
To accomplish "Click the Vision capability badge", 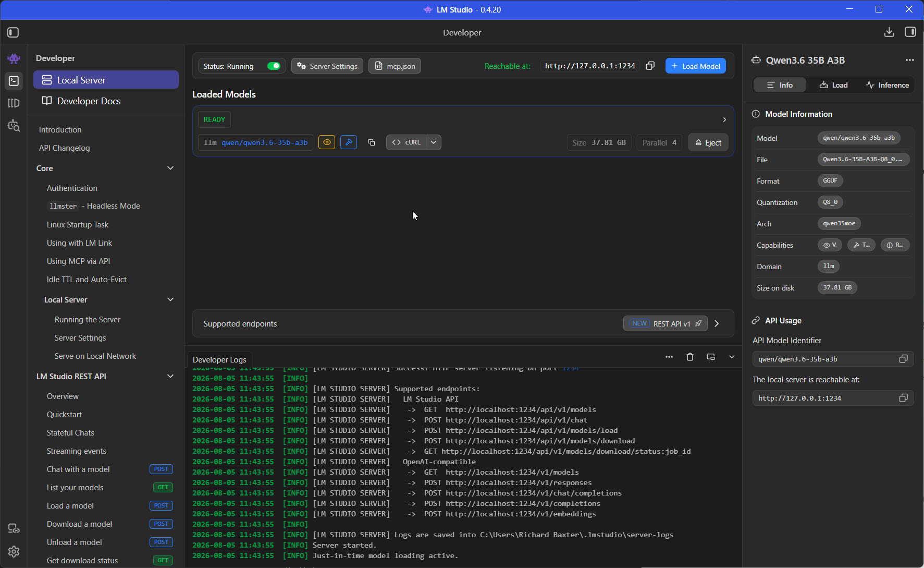I will tap(830, 245).
